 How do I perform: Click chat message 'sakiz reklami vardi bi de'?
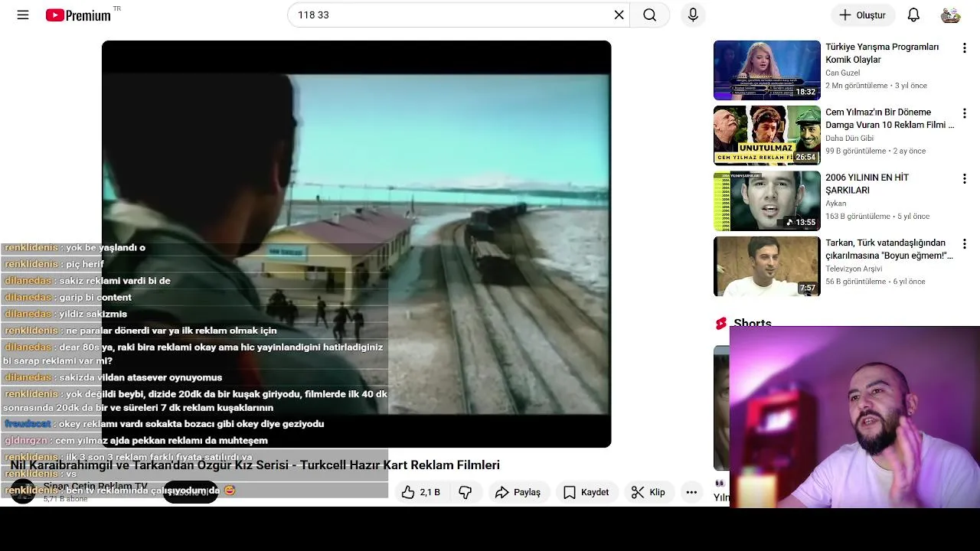pos(115,280)
